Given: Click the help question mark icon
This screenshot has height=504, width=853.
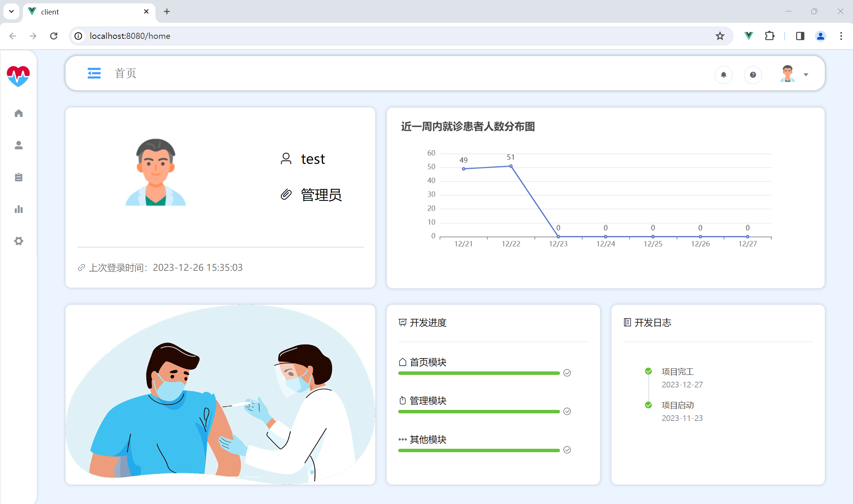Looking at the screenshot, I should pos(753,75).
